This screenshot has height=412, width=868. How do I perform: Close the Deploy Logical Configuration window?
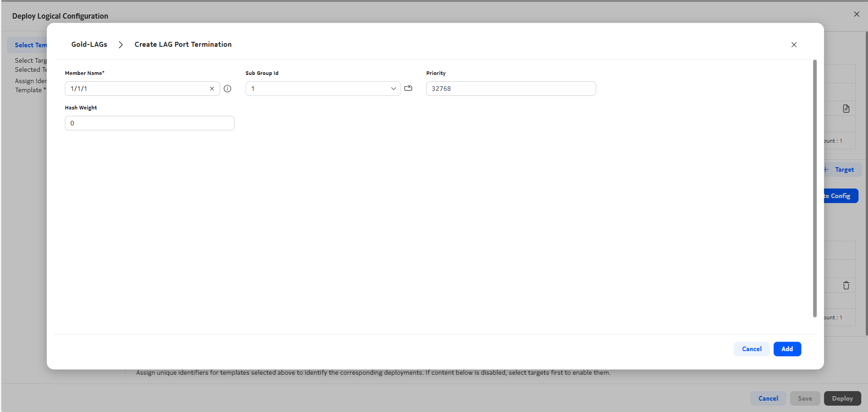coord(856,14)
